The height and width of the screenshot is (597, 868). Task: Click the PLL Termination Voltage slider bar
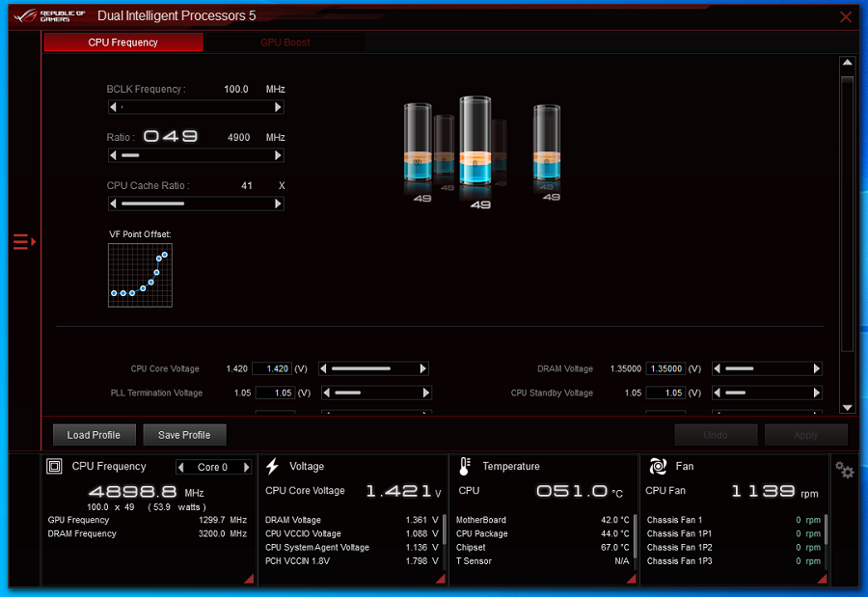pos(376,393)
